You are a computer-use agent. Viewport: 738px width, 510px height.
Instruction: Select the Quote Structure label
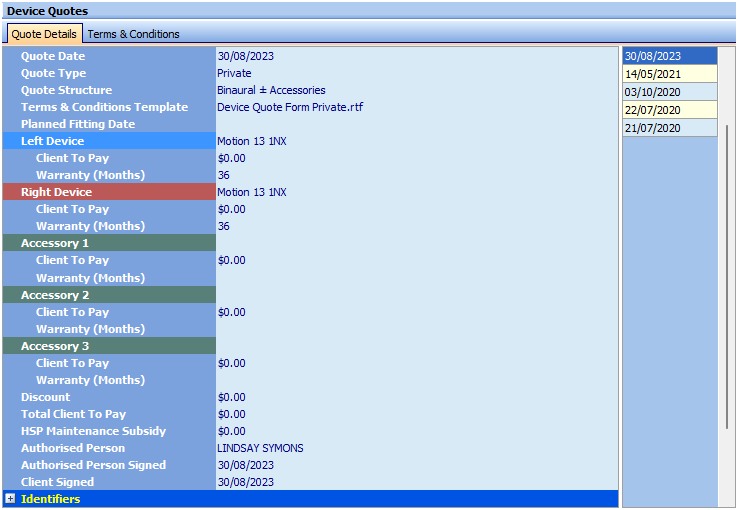(66, 90)
